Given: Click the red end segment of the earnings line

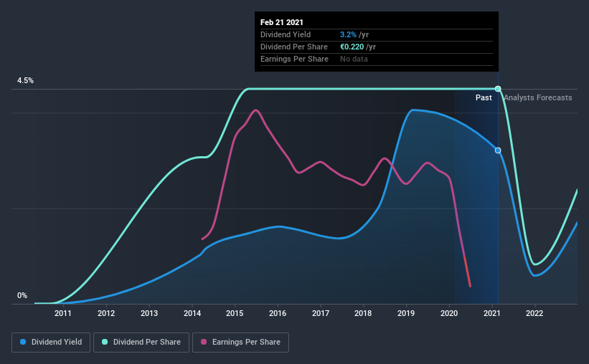Looking at the screenshot, I should click(467, 272).
